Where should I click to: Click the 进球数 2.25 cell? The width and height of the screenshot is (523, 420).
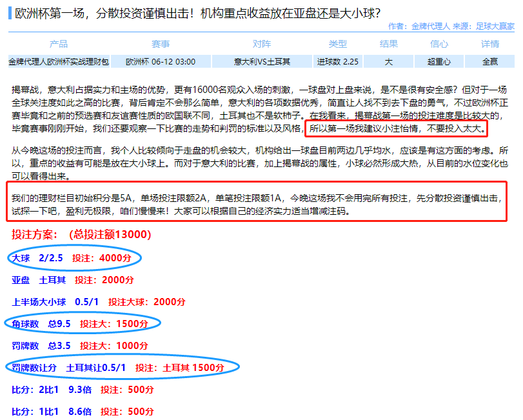338,62
